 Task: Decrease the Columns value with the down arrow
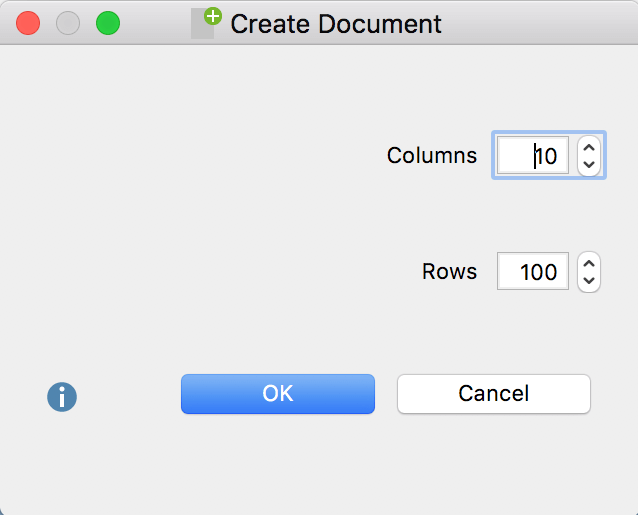[x=589, y=164]
